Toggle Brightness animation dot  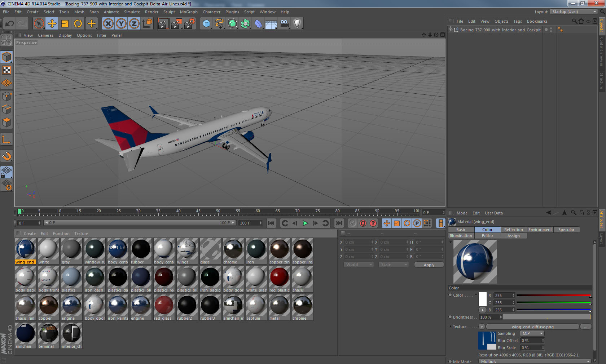pyautogui.click(x=450, y=317)
